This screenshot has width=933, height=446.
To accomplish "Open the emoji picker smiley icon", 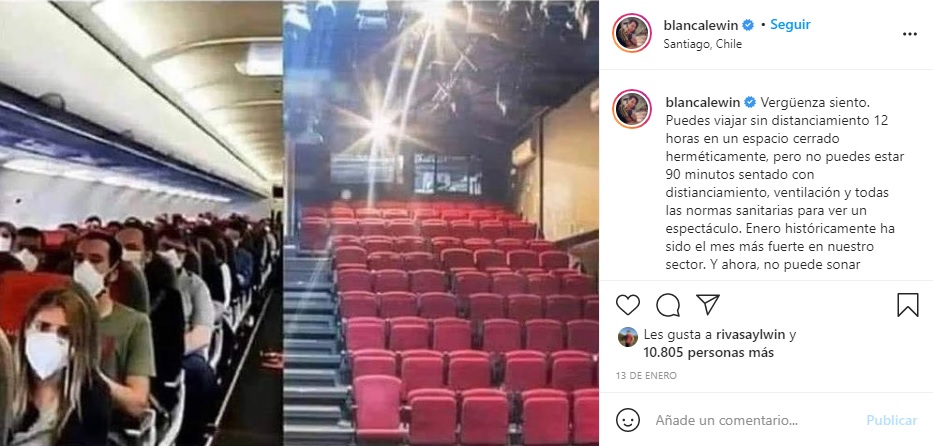I will click(627, 420).
